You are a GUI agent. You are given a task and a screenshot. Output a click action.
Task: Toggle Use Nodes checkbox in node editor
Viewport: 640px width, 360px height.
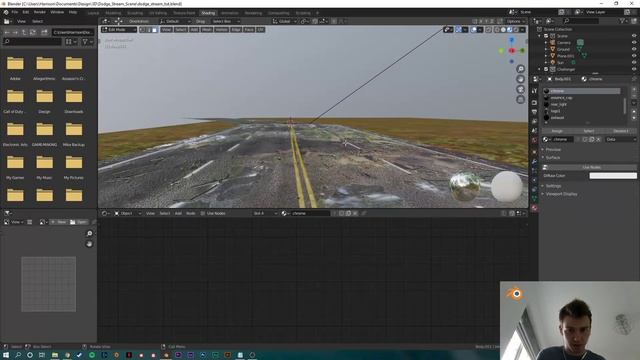[x=203, y=213]
